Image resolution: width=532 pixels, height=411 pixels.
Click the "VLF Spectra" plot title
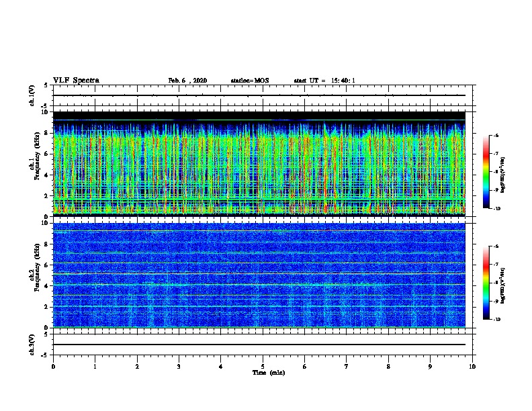tap(76, 81)
